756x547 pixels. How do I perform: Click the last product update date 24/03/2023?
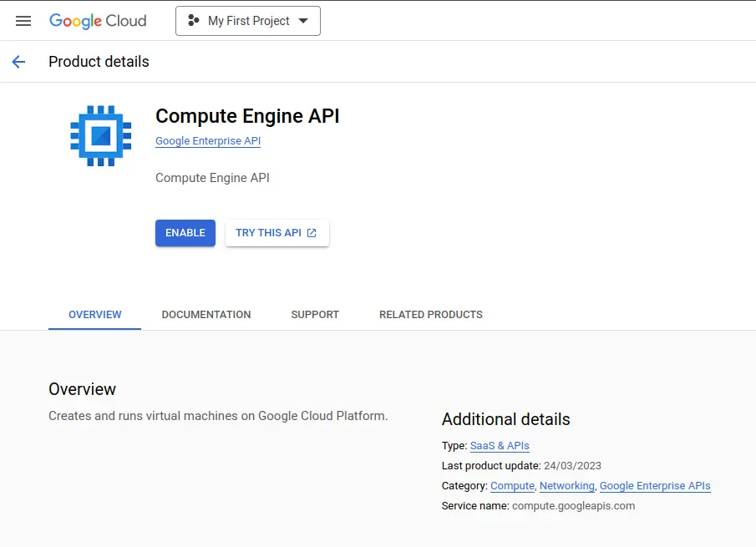click(x=572, y=466)
